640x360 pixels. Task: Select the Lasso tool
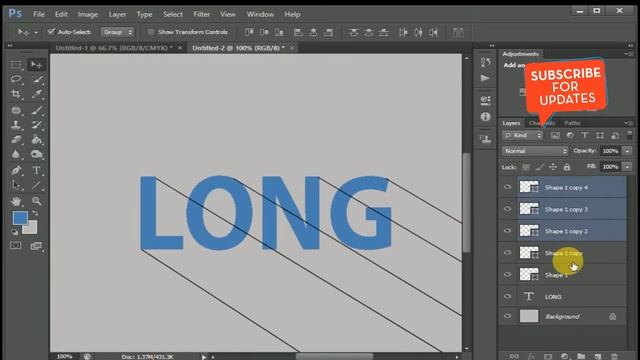[16, 79]
